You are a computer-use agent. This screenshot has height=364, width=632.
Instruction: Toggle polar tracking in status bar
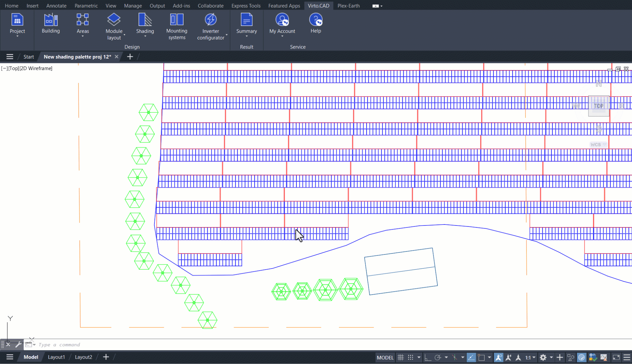click(438, 358)
